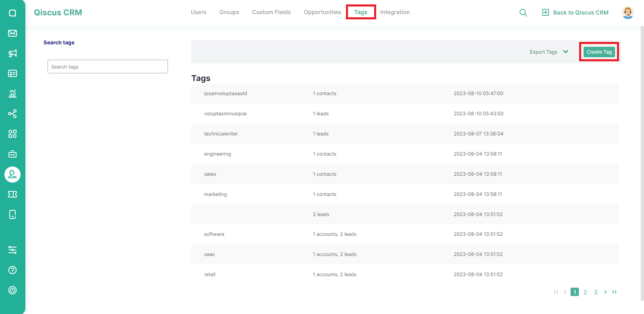This screenshot has width=644, height=314.
Task: Open the apps grid icon in sidebar
Action: point(12,134)
